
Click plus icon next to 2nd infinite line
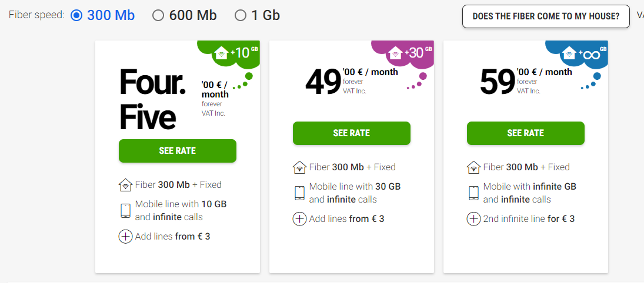pyautogui.click(x=473, y=219)
